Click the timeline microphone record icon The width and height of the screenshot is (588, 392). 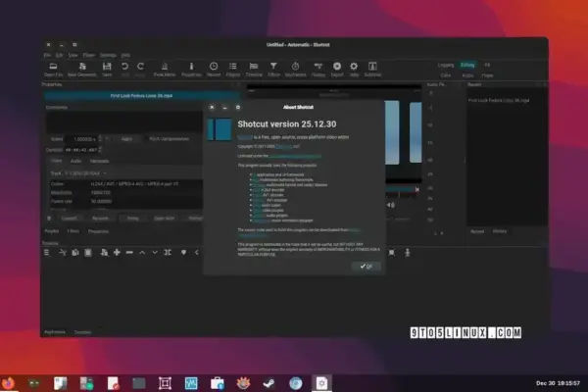408,253
